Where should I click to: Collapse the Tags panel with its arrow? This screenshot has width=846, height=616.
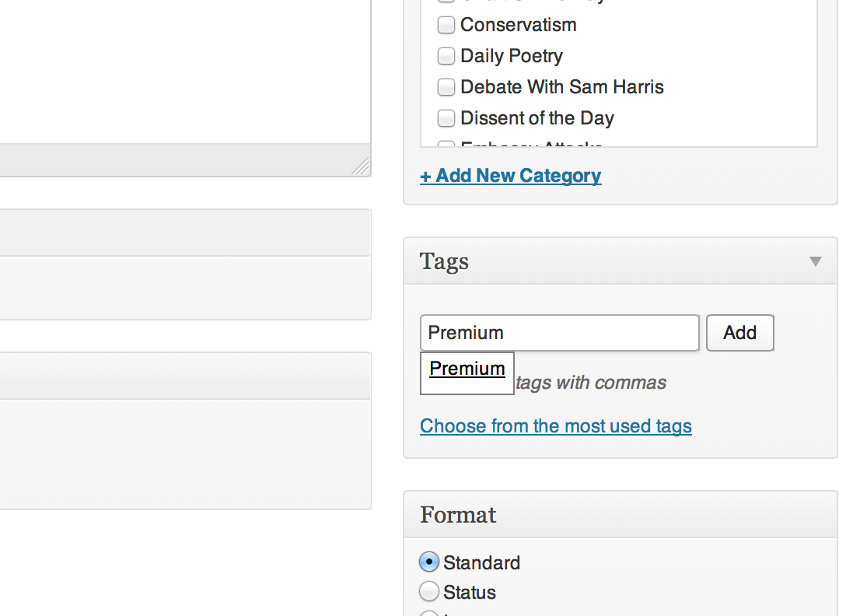(815, 261)
